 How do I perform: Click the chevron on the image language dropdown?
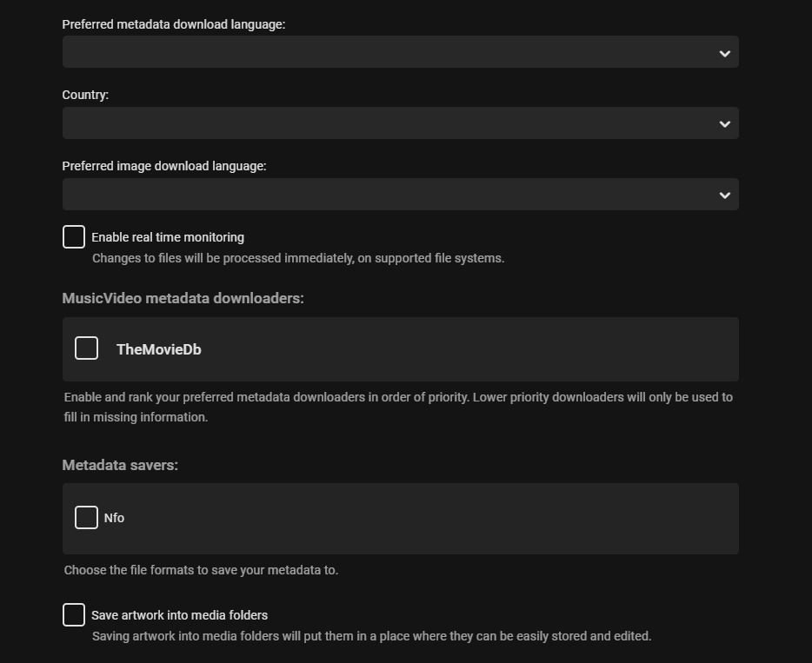click(x=725, y=196)
